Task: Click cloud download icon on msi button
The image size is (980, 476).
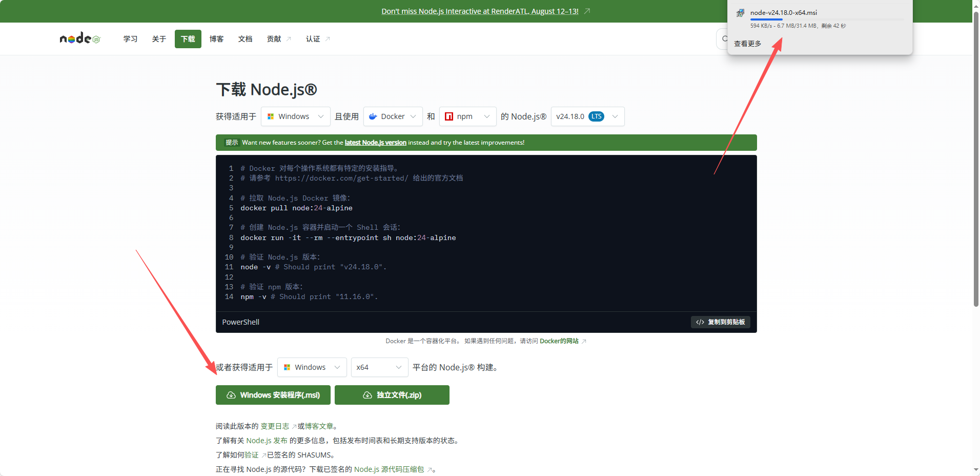Action: click(231, 395)
